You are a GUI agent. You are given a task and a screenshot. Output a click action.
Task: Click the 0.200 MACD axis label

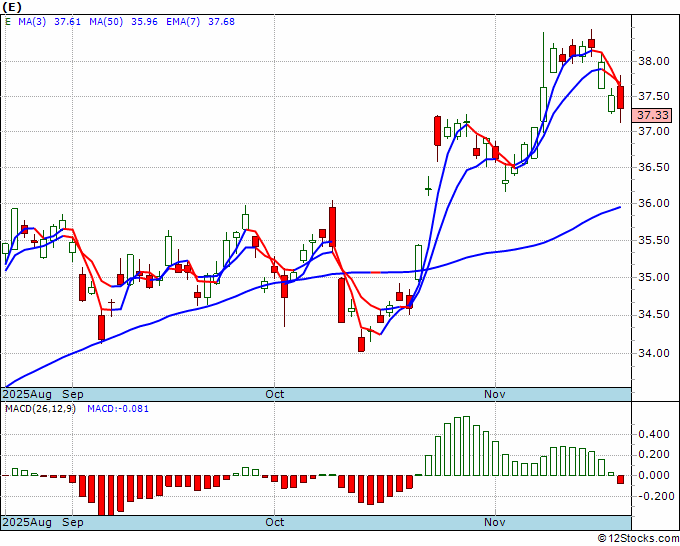pos(654,454)
